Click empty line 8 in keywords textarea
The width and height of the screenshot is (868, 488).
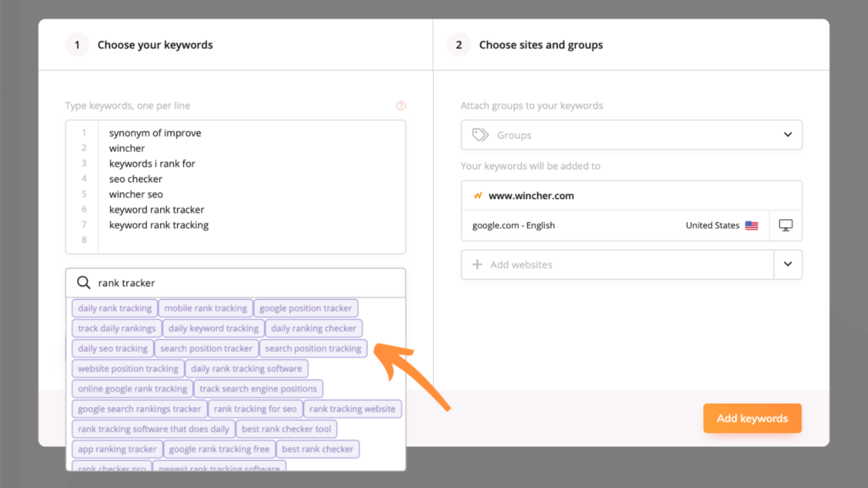pos(246,241)
